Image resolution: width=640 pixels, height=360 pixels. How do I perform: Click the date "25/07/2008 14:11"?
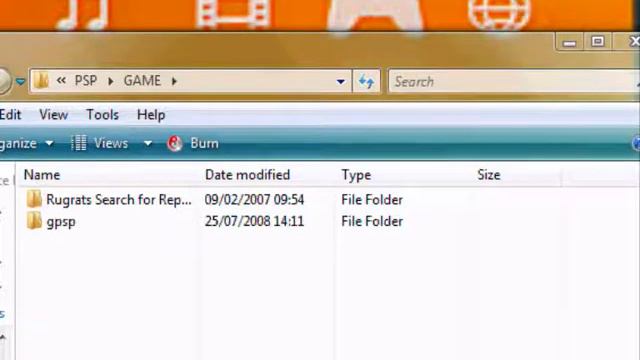coord(254,221)
